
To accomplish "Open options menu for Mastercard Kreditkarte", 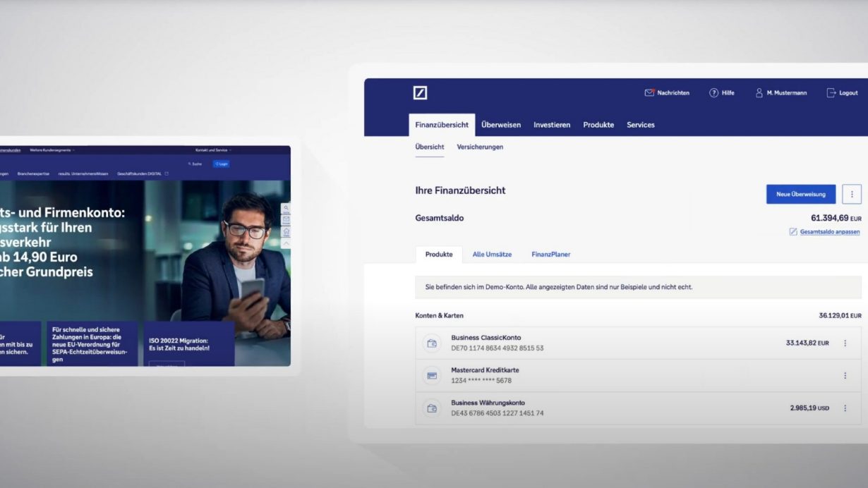I will [845, 376].
